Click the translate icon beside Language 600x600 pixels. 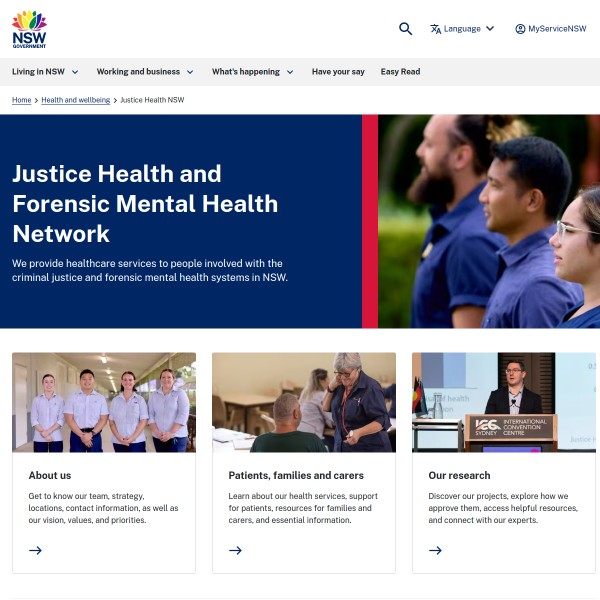point(435,29)
